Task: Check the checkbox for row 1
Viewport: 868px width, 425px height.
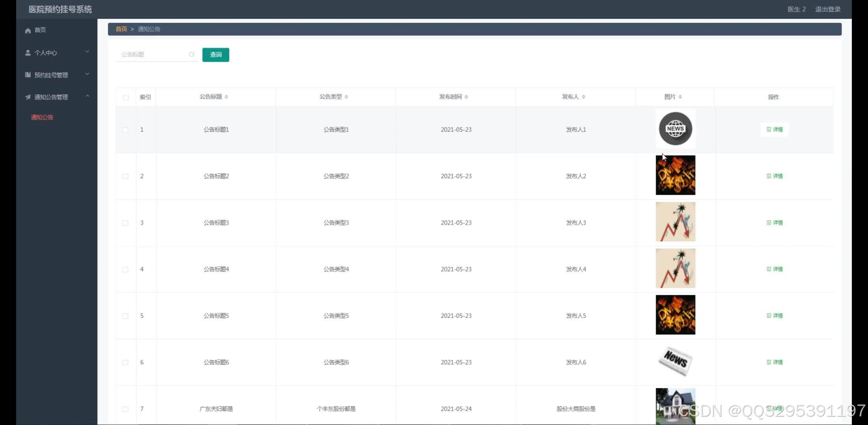Action: tap(125, 130)
